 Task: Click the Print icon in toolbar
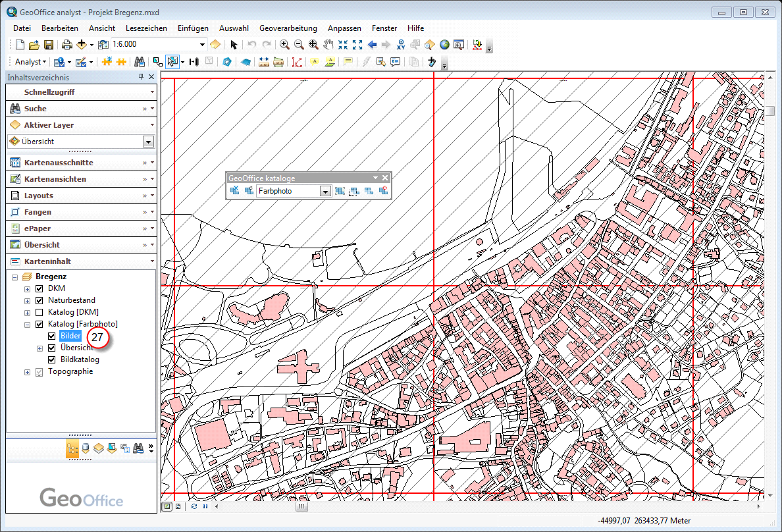[66, 45]
